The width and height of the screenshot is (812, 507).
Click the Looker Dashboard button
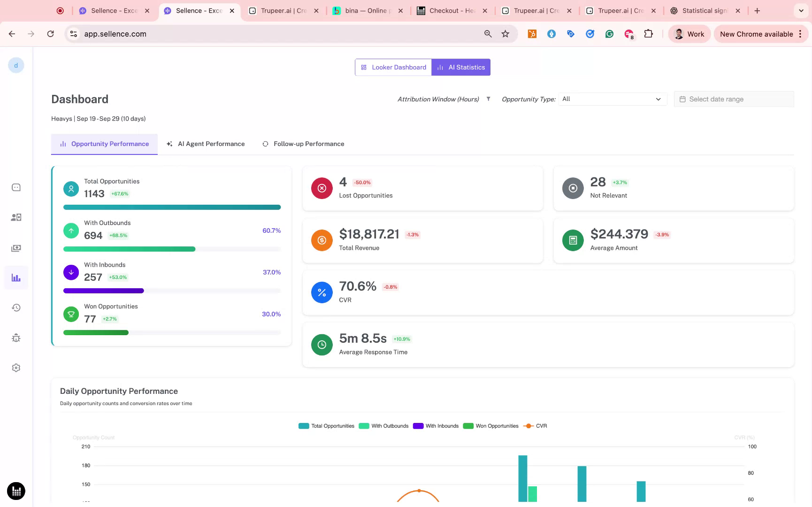393,67
